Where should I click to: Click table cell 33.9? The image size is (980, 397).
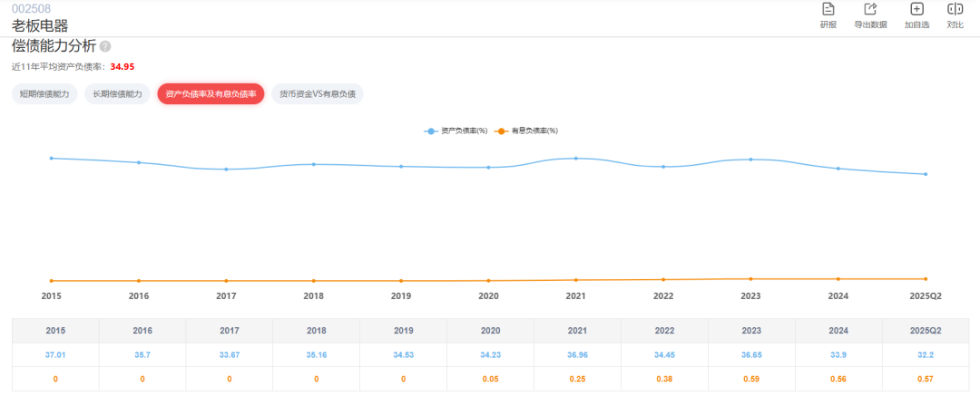[x=838, y=354]
